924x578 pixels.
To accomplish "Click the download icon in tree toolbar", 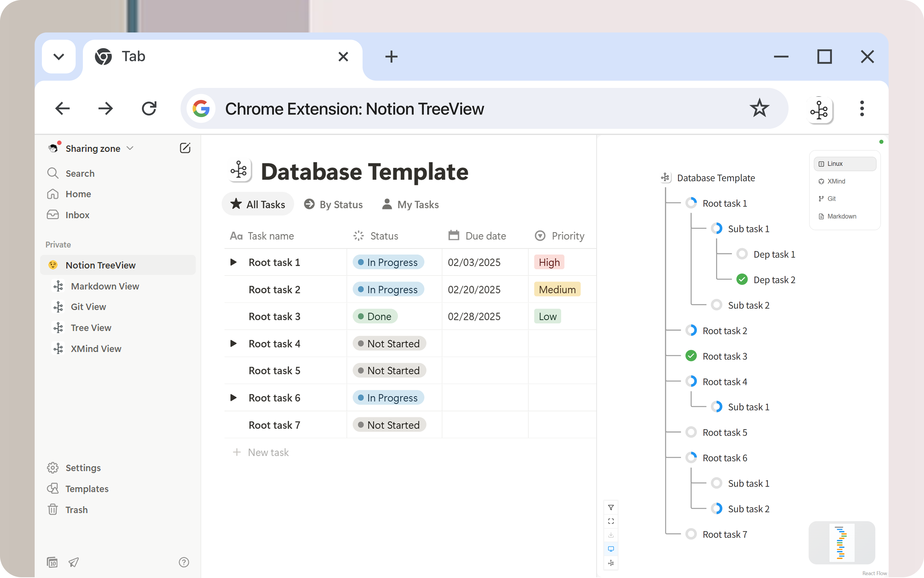I will click(611, 535).
